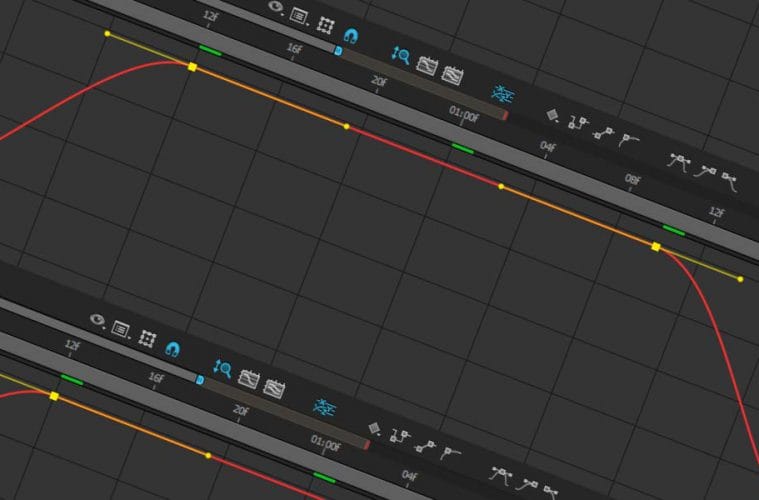Toggle Show Transform Box in upper toolbar

[x=324, y=24]
